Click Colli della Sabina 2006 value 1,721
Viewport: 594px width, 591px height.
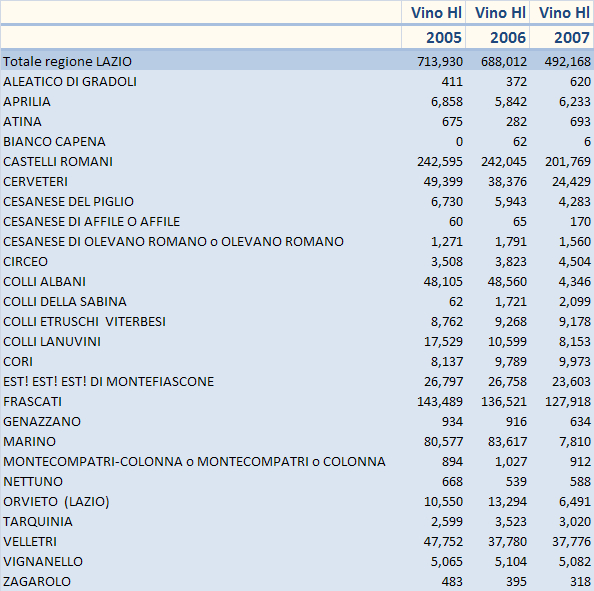point(511,302)
